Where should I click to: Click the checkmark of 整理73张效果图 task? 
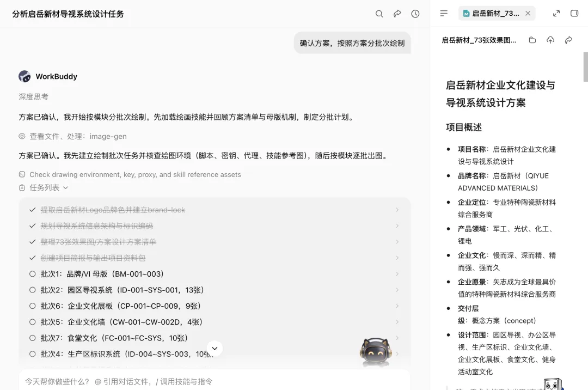(x=33, y=242)
